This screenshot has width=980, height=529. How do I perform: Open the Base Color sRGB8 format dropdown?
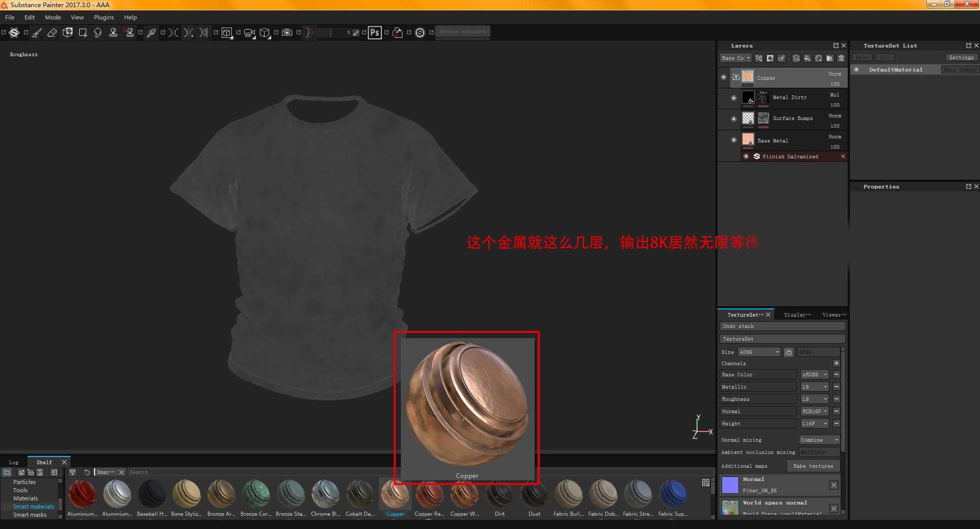pos(815,375)
